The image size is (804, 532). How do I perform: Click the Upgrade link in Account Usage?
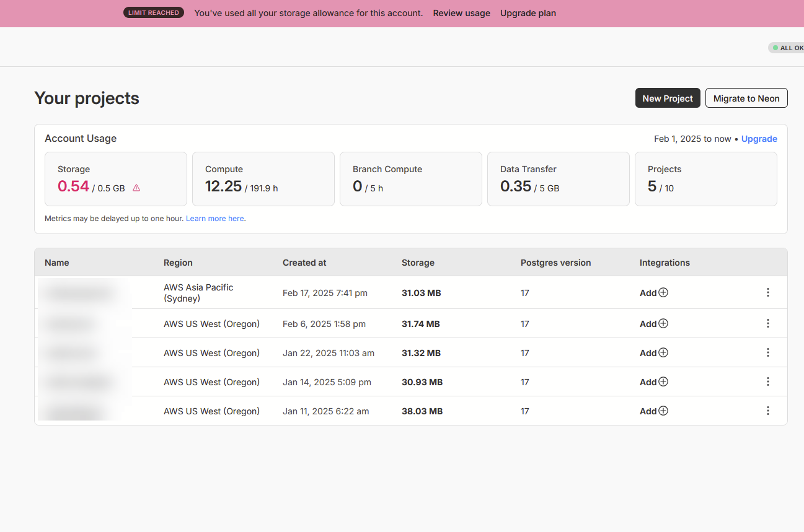pos(759,139)
